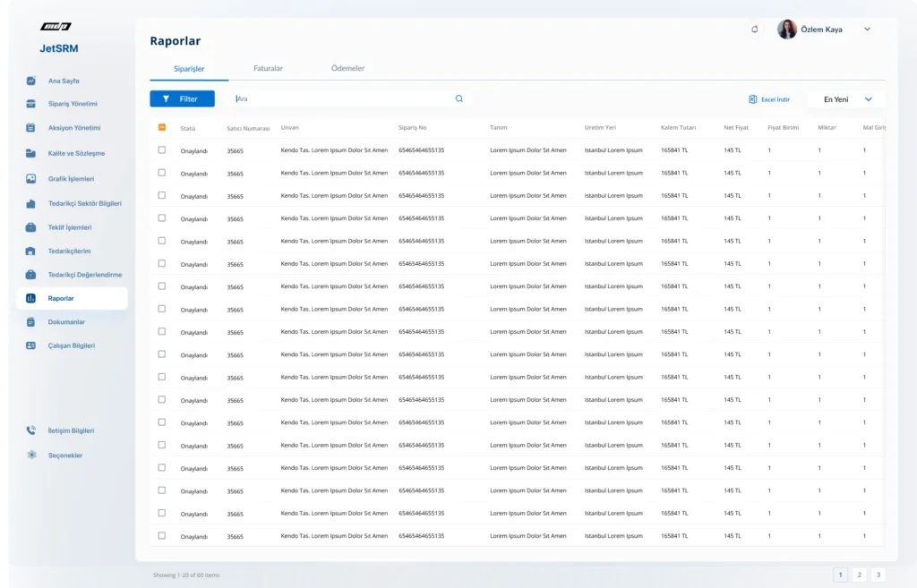Click the Ana Sayfa sidebar icon
The image size is (917, 588).
(31, 81)
